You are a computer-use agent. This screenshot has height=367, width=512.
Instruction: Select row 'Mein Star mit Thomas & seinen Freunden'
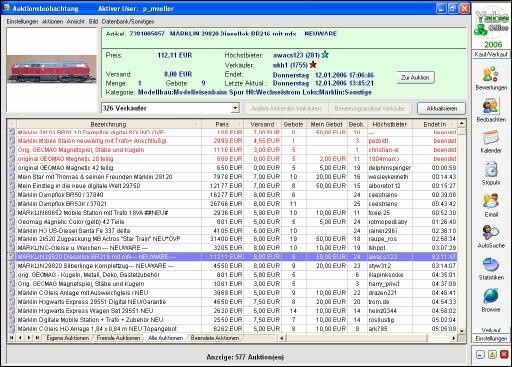pos(232,177)
